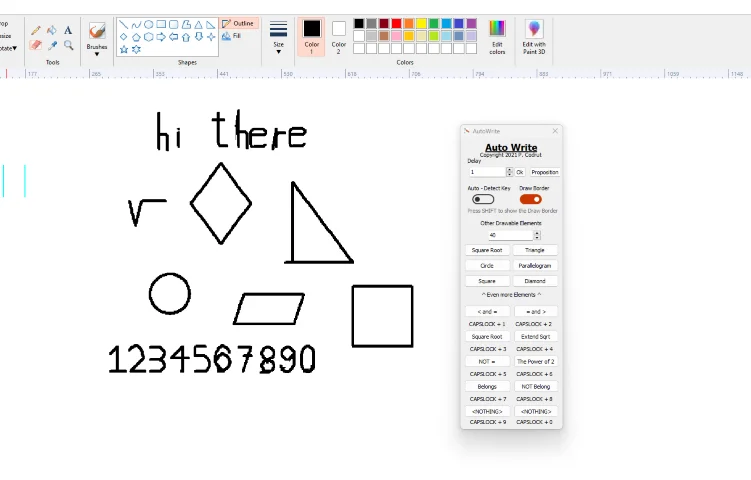Select the Magnifier tool

click(68, 45)
